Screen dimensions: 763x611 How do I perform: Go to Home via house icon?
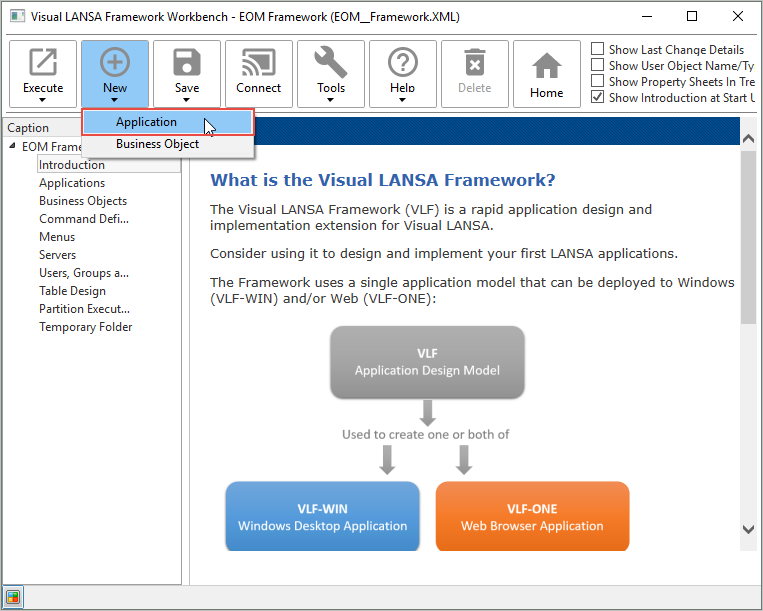(546, 66)
